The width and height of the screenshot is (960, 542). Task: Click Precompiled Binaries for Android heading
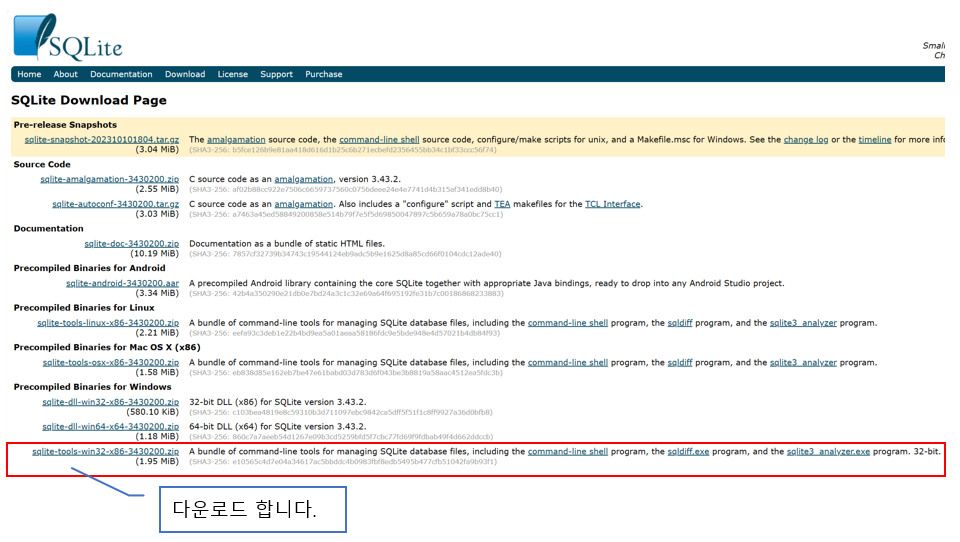pyautogui.click(x=89, y=268)
